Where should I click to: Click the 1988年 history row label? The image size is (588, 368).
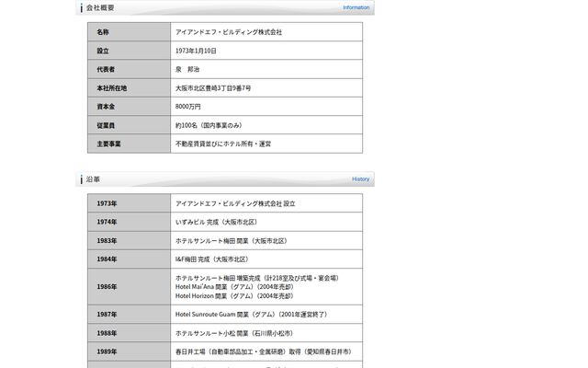(107, 333)
